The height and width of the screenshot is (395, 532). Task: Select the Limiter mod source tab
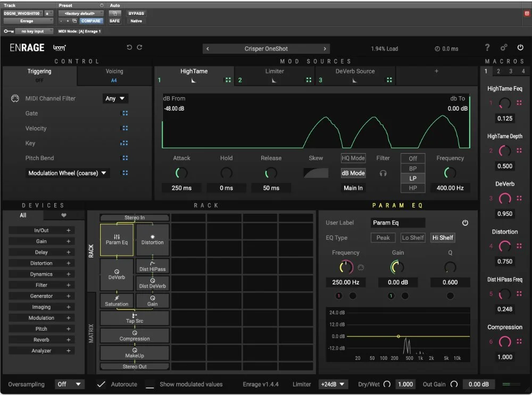(275, 75)
